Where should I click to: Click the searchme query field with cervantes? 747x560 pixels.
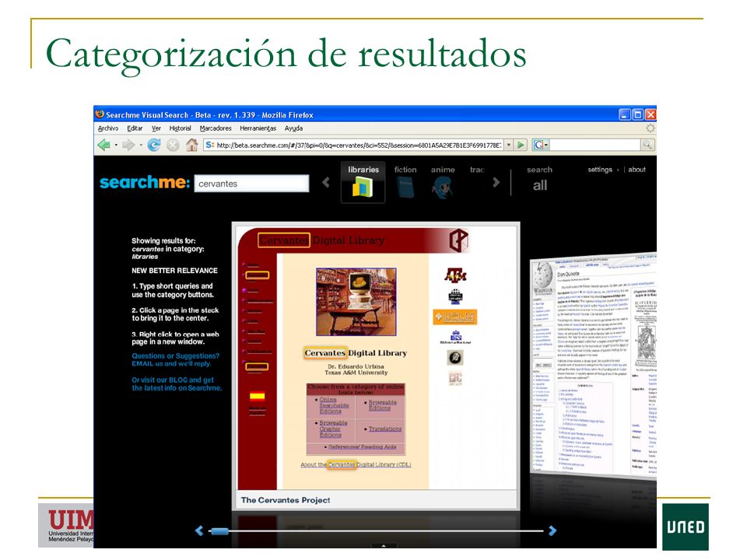click(x=251, y=184)
